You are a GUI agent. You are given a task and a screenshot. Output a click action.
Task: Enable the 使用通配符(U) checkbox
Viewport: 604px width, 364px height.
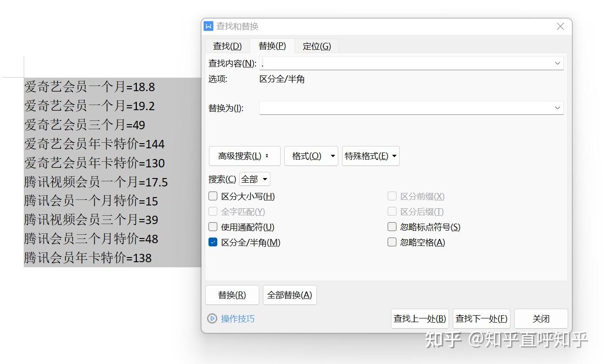(213, 227)
